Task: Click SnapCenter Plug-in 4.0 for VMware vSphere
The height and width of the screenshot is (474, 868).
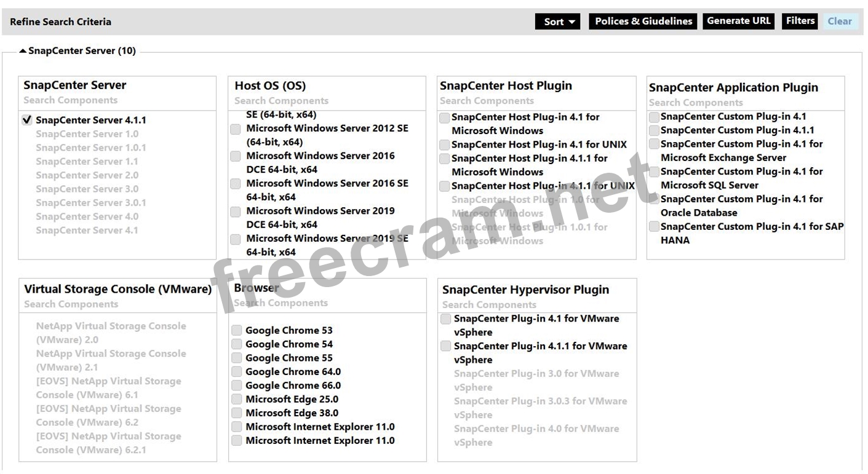Action: pyautogui.click(x=537, y=436)
